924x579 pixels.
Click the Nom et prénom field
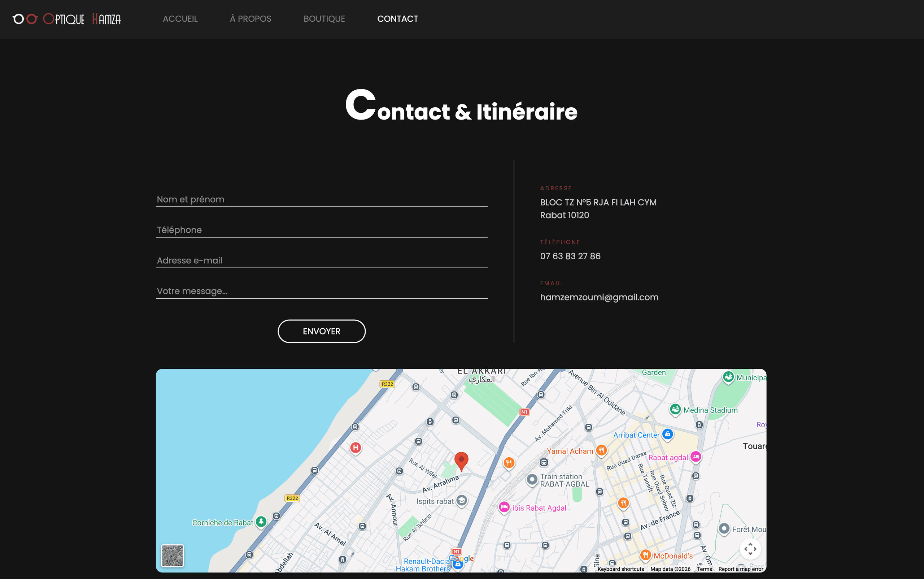click(x=321, y=199)
